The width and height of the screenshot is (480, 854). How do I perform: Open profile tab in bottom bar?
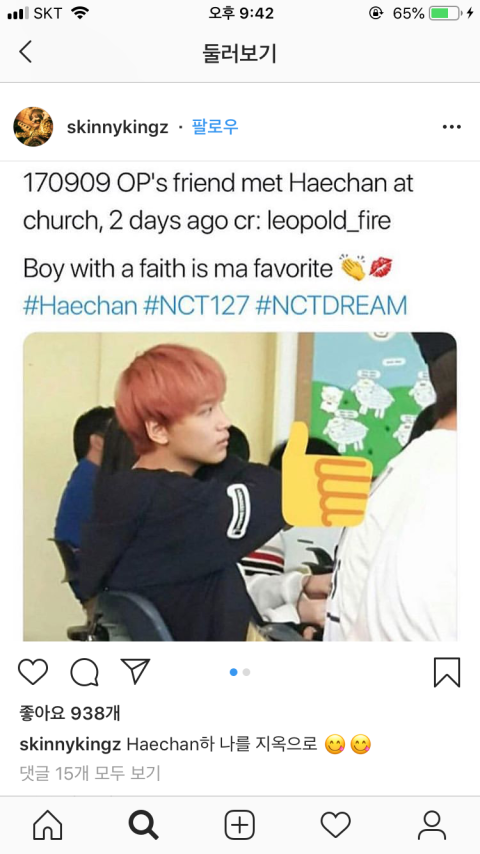[432, 825]
